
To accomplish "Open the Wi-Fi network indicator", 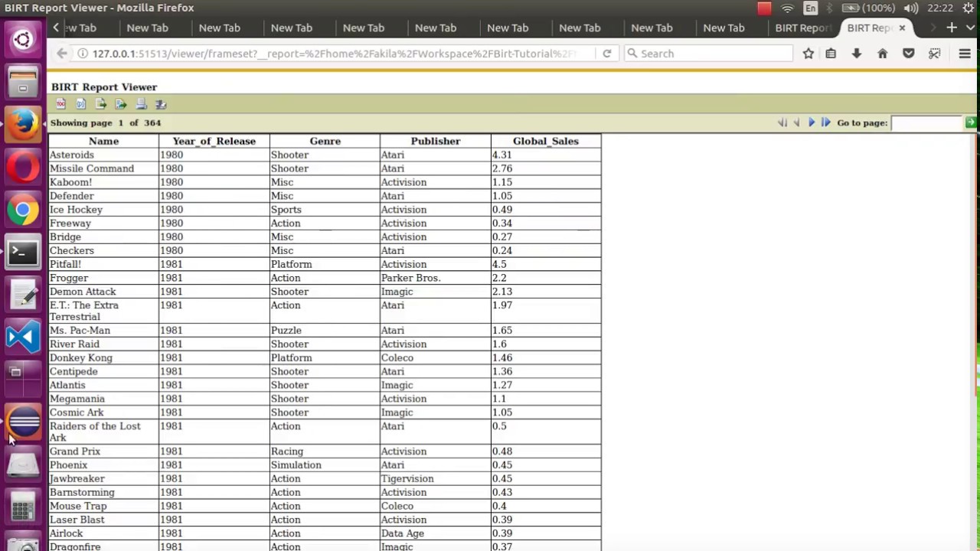I will pos(787,8).
